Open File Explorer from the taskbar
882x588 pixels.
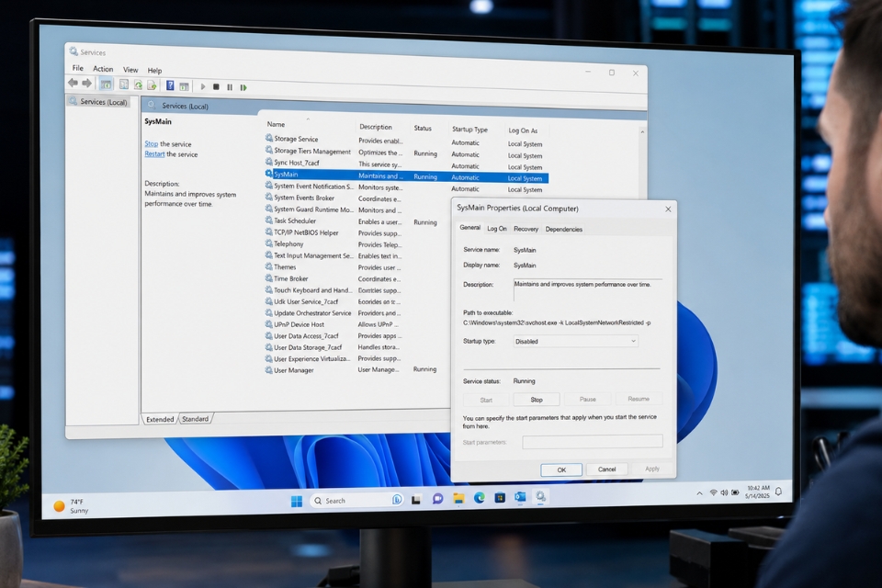(458, 499)
